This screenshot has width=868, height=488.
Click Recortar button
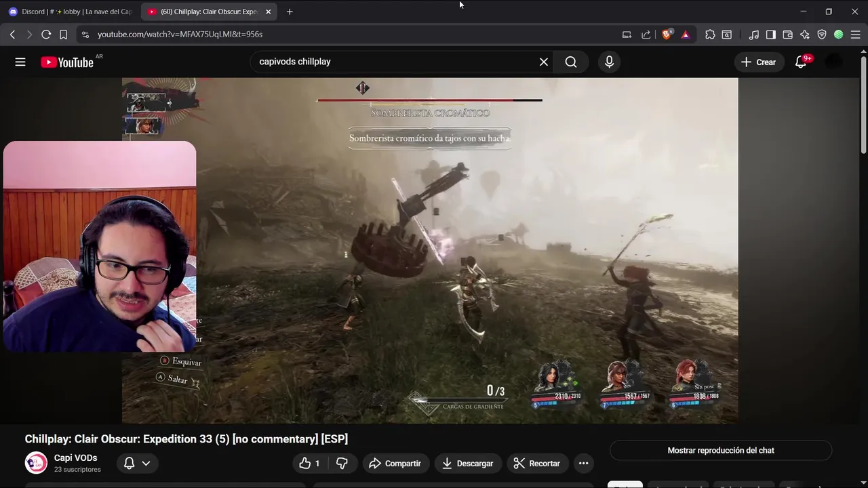[537, 464]
